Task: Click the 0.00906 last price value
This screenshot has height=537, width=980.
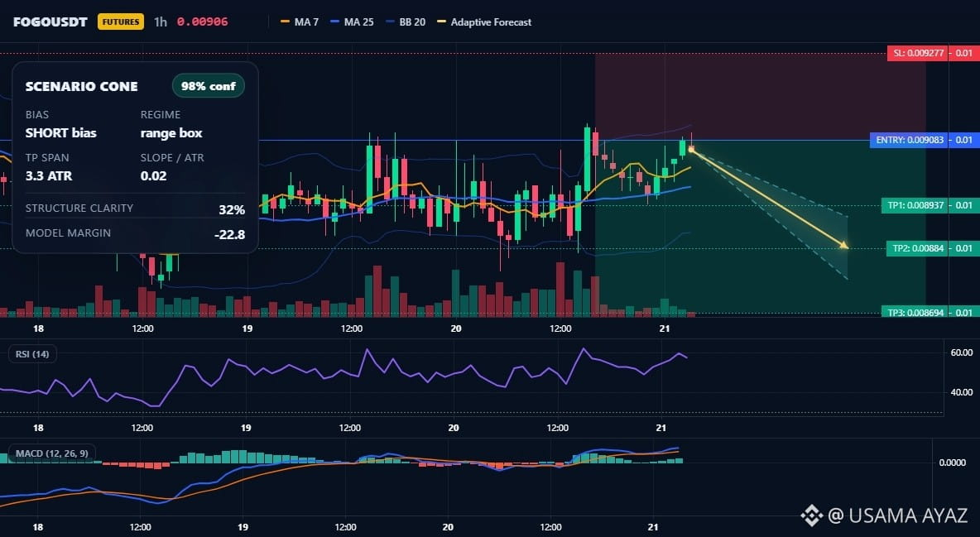Action: pyautogui.click(x=203, y=22)
